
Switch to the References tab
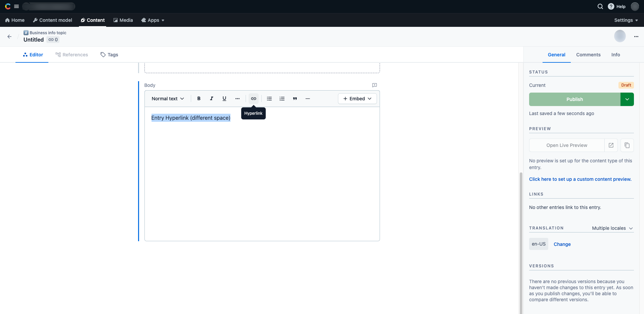click(72, 55)
